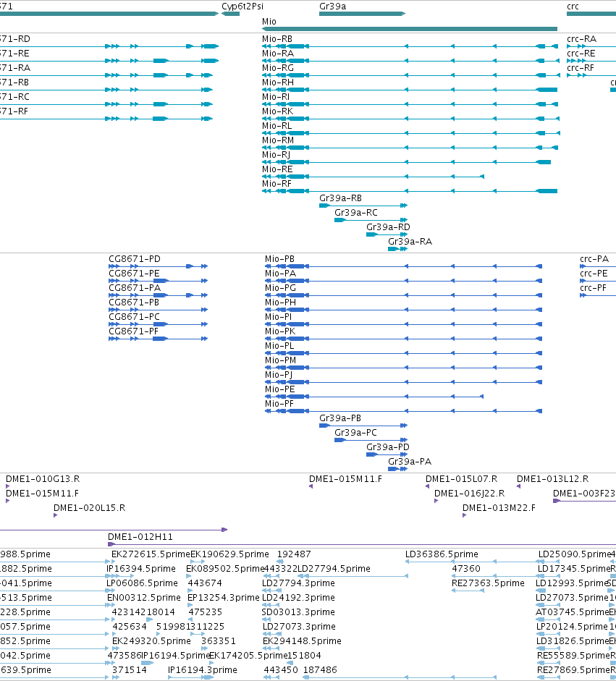Select EST LD24192.3prime
616x681 pixels.
pyautogui.click(x=298, y=598)
